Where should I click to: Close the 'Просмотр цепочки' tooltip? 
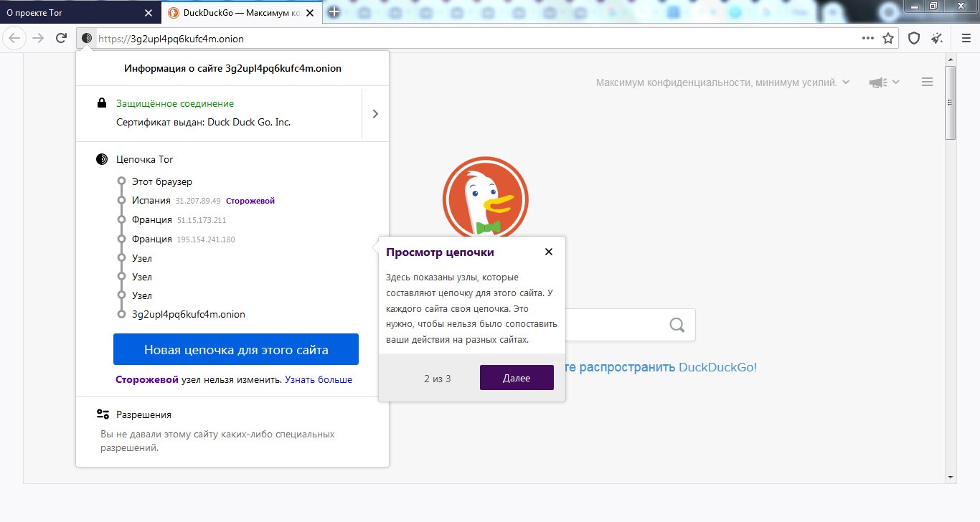coord(549,252)
